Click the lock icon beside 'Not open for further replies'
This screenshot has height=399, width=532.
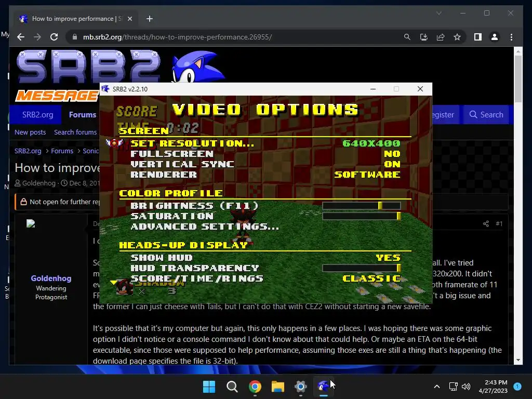23,202
